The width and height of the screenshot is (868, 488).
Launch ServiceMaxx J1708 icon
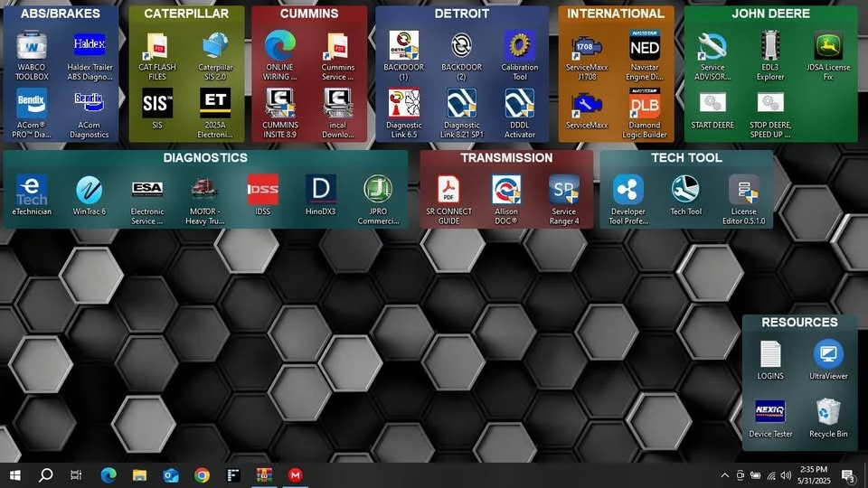pyautogui.click(x=587, y=56)
